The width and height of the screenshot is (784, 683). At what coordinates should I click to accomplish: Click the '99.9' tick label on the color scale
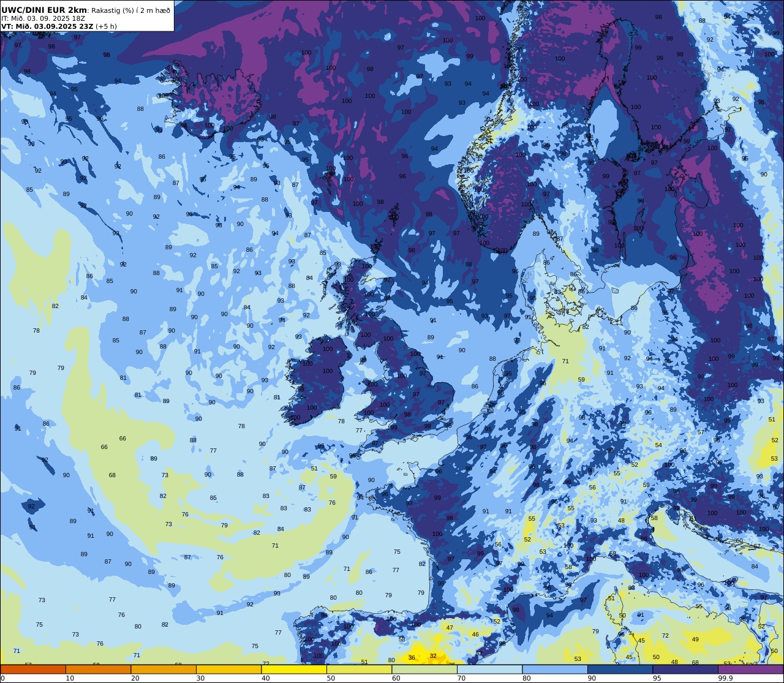(726, 678)
